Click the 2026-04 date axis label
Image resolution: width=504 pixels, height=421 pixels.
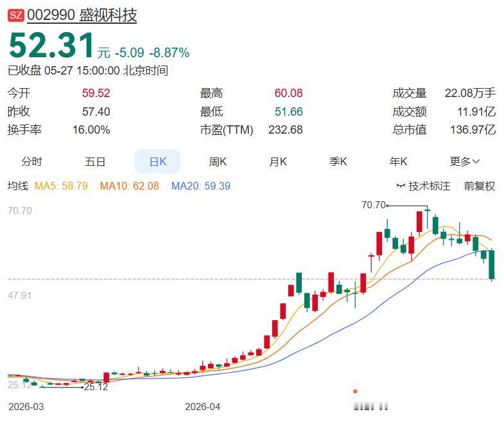[x=202, y=406]
